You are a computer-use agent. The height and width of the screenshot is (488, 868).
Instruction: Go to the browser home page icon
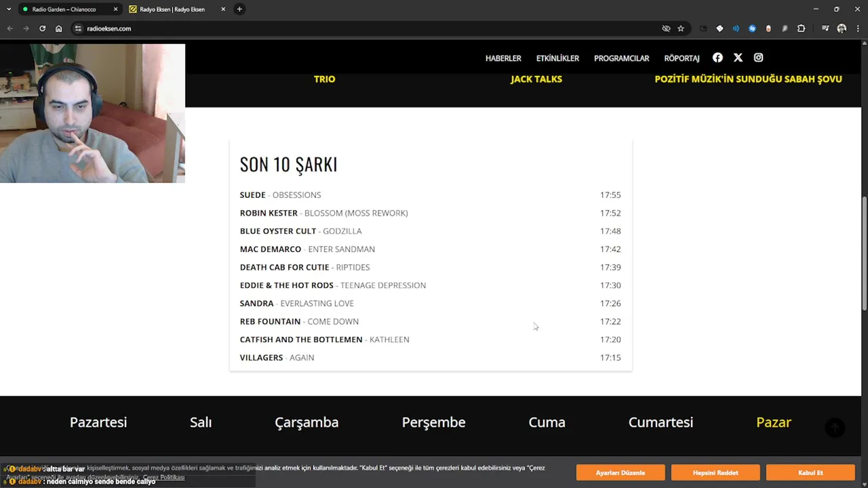pyautogui.click(x=59, y=28)
